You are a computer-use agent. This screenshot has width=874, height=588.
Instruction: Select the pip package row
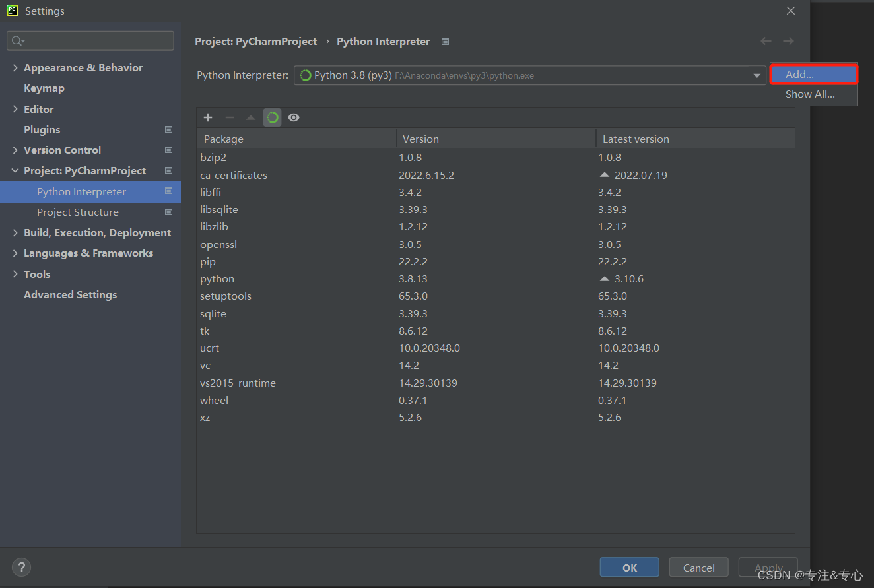[x=496, y=261]
